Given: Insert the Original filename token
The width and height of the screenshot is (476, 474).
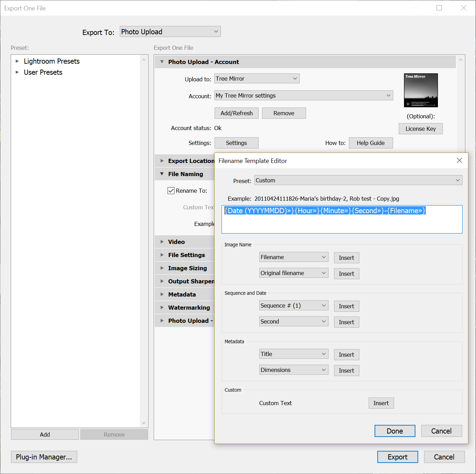Looking at the screenshot, I should click(x=346, y=274).
